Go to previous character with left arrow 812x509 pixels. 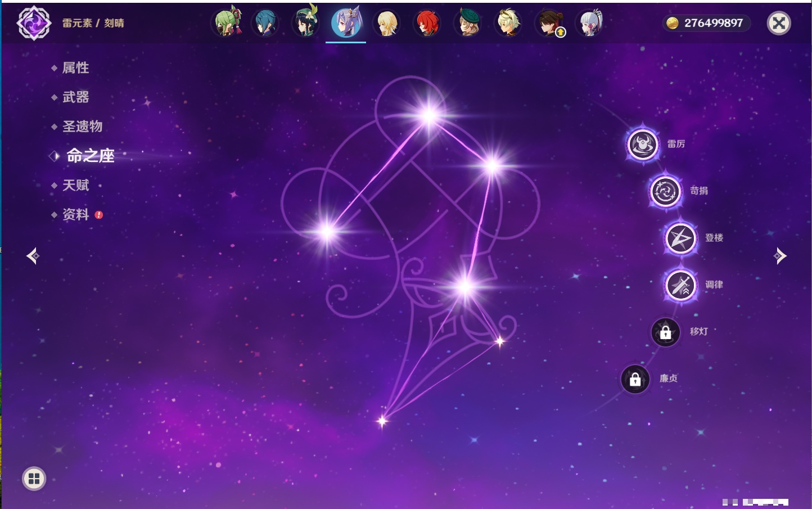point(33,256)
